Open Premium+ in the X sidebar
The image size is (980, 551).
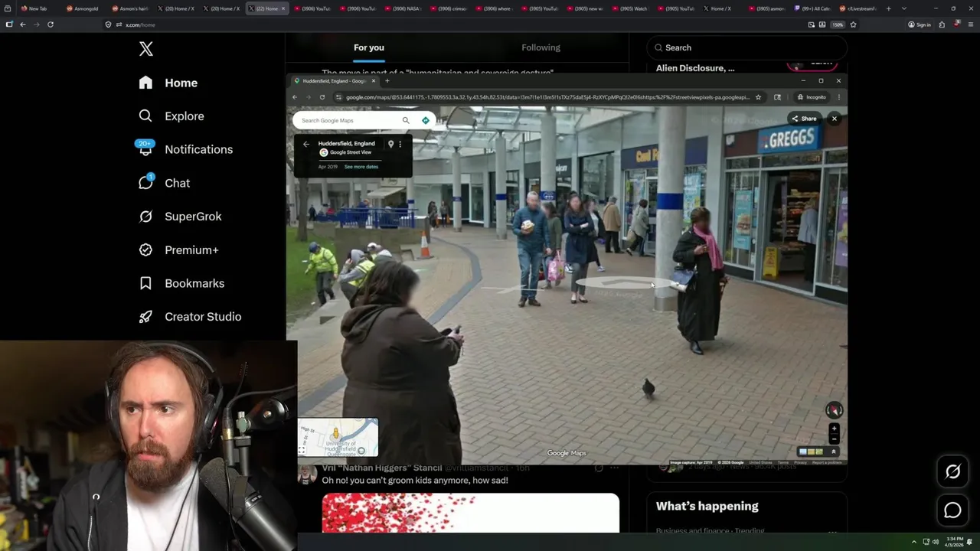click(x=179, y=250)
